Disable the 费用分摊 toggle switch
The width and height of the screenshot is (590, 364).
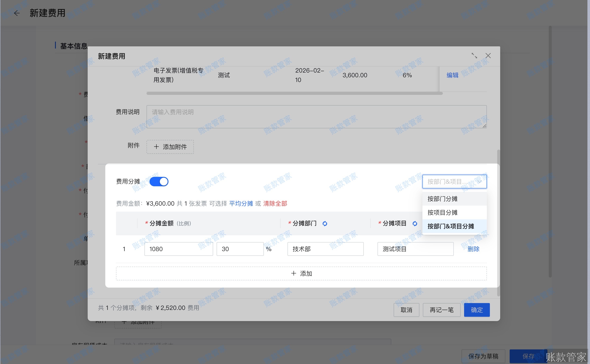coord(159,181)
